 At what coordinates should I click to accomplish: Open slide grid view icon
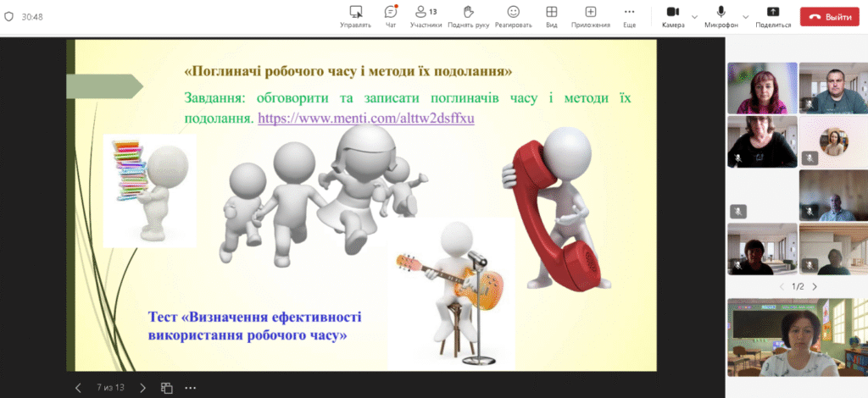pyautogui.click(x=167, y=388)
